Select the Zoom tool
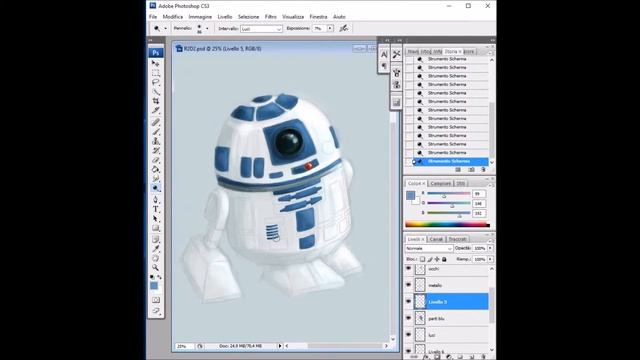The width and height of the screenshot is (640, 360). [156, 268]
